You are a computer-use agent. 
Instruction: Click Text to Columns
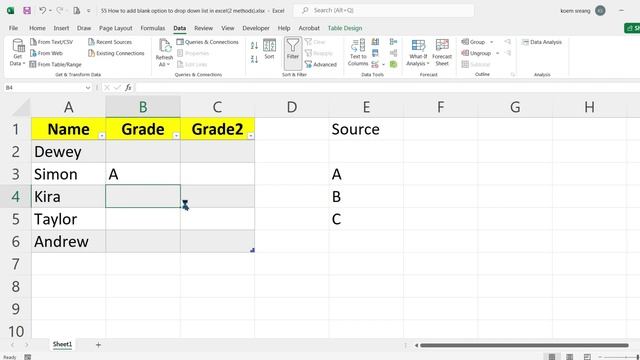(358, 52)
